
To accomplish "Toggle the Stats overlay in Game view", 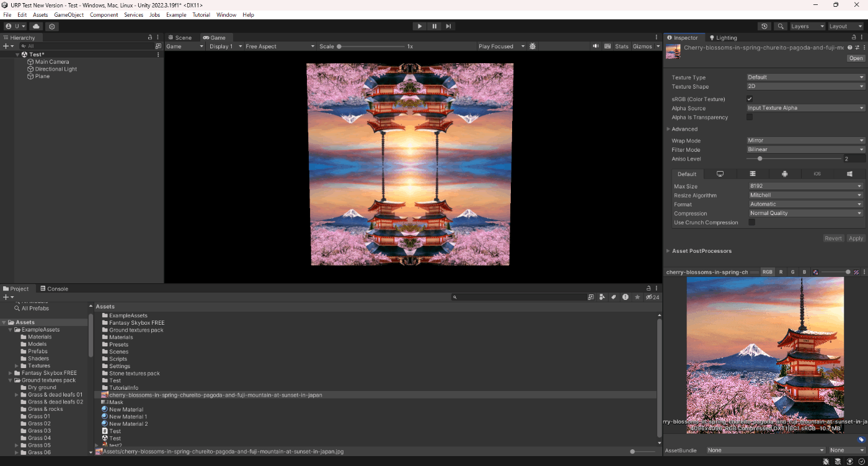I will click(x=622, y=46).
